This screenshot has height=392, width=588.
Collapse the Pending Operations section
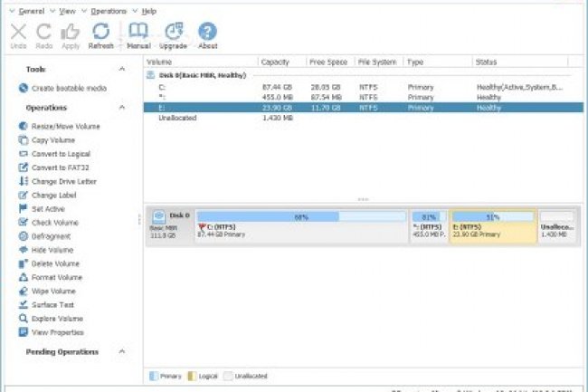(x=122, y=351)
